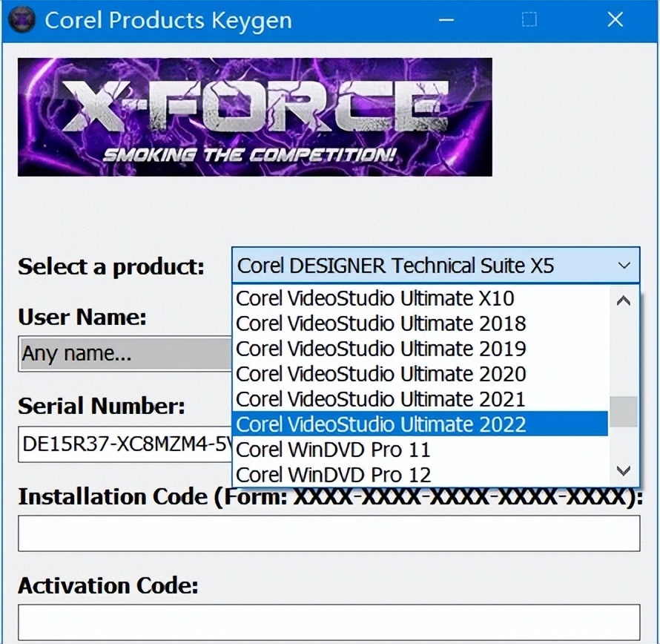Select Corel VideoStudio Ultimate 2018 option
Image resolution: width=660 pixels, height=644 pixels.
click(380, 324)
